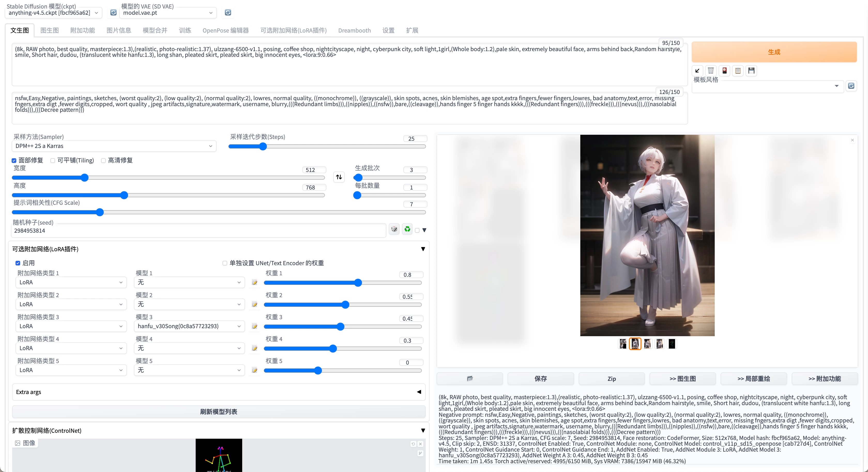Click the CFG Scale slider handle
The height and width of the screenshot is (472, 868).
100,212
